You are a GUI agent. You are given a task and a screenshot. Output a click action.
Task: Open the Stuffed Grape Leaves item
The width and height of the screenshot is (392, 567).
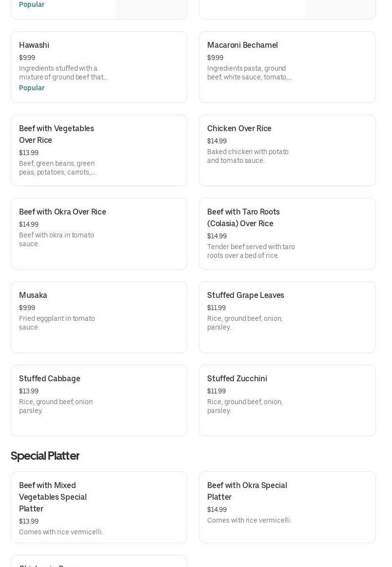point(287,317)
